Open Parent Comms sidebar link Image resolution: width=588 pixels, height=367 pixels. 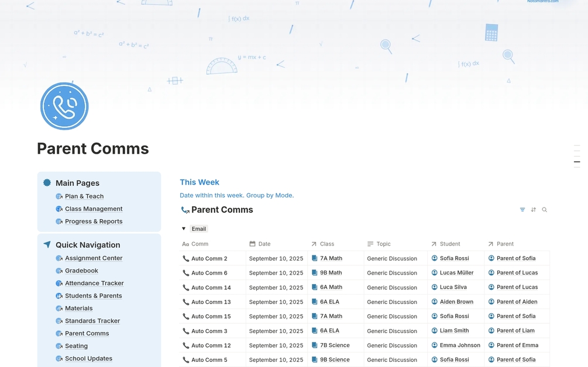coord(87,333)
